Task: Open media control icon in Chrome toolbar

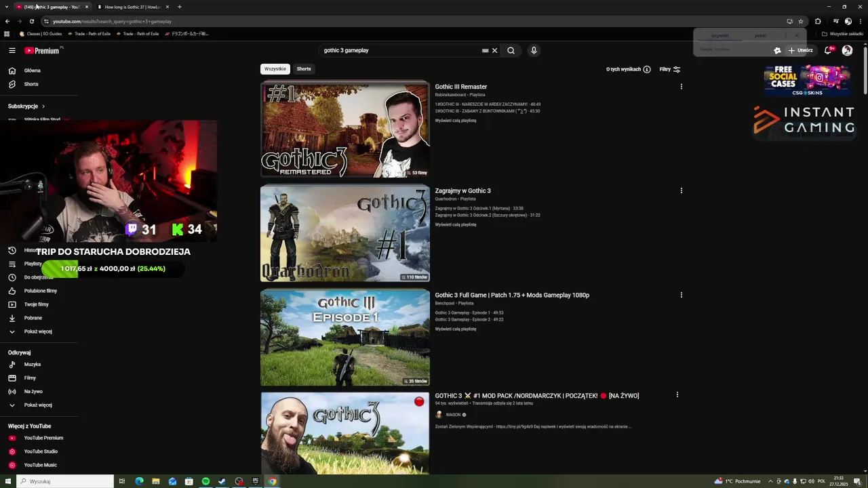Action: pos(836,21)
